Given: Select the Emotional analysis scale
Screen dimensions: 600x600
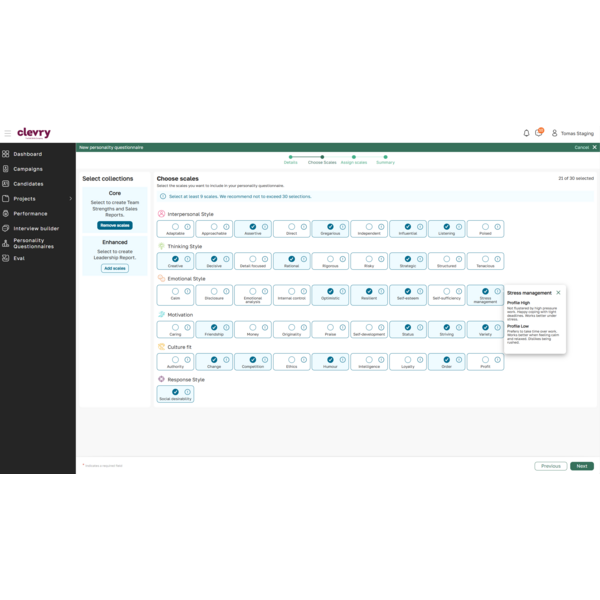Looking at the screenshot, I should point(253,291).
